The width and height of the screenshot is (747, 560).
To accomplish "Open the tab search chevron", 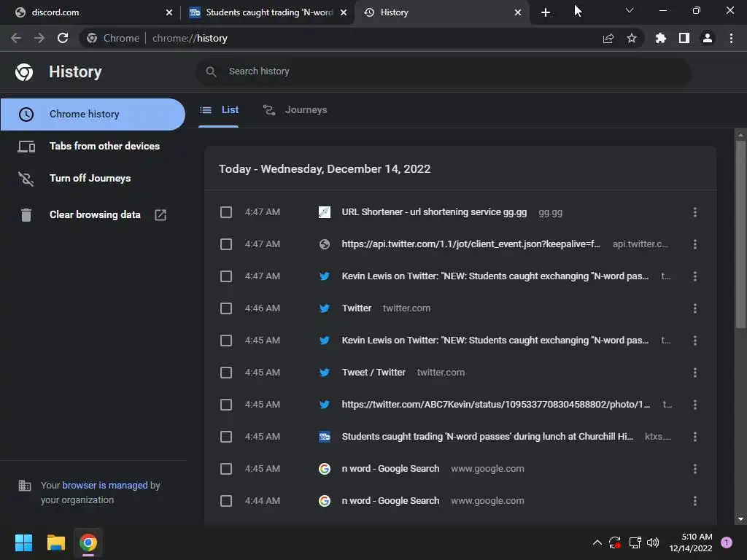I will point(630,10).
